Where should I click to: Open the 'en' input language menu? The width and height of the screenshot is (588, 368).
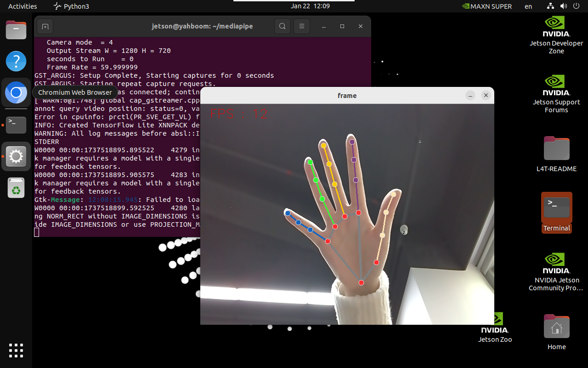pos(528,6)
